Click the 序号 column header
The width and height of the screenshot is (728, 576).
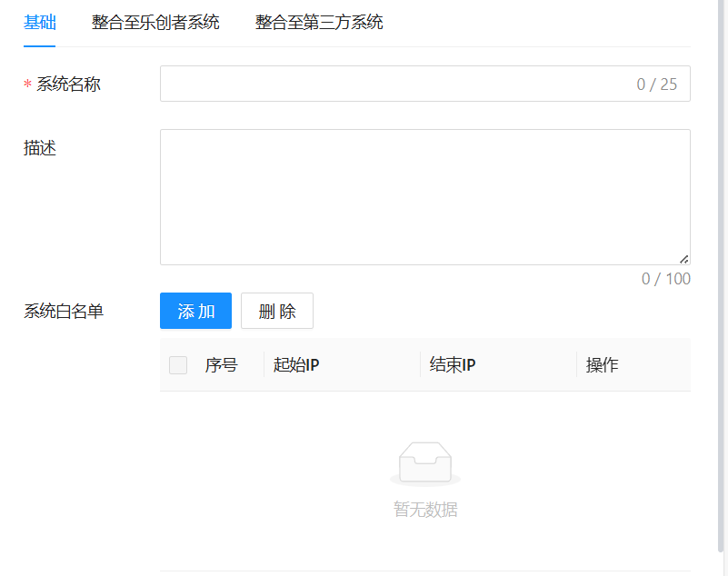[x=221, y=365]
